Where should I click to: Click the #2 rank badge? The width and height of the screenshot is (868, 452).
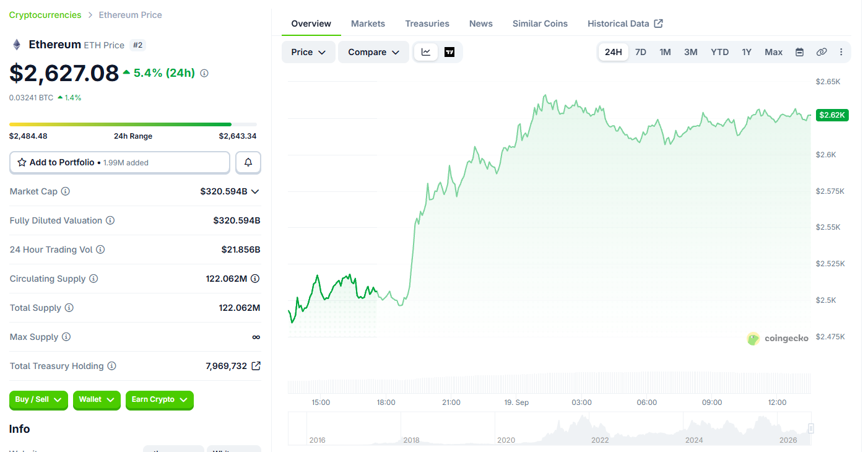[137, 45]
